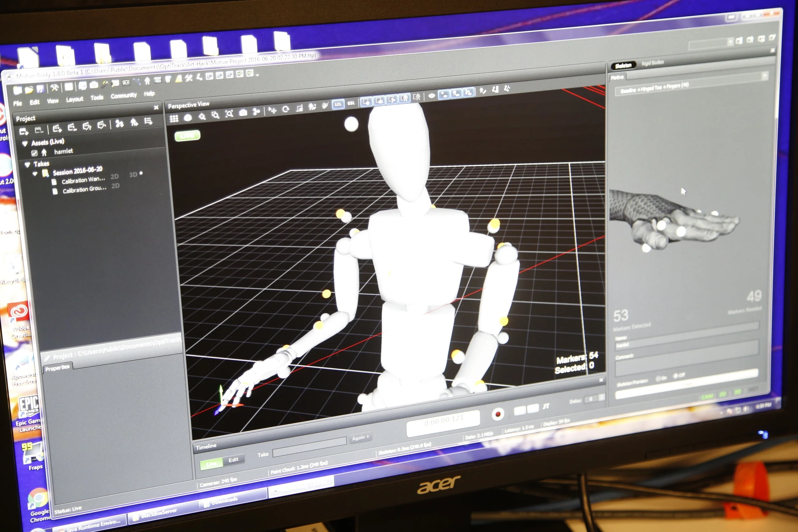Click the 3D cube view icon

coord(188,117)
